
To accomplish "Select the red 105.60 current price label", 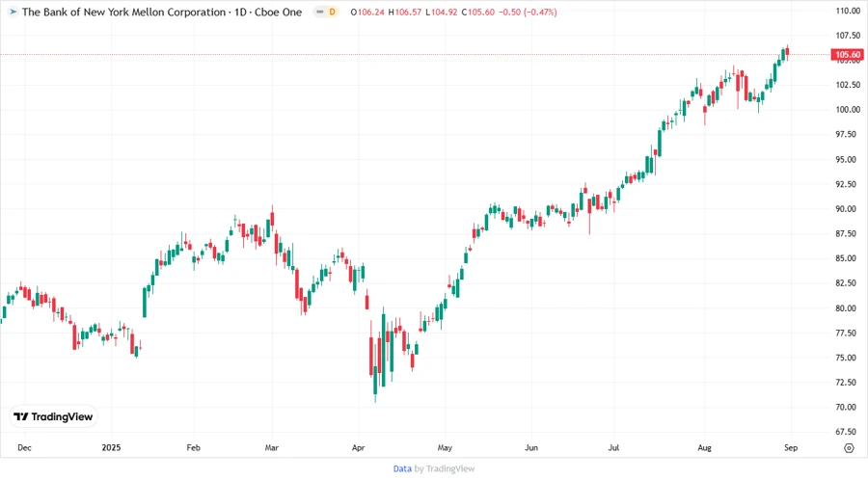I will (x=847, y=54).
